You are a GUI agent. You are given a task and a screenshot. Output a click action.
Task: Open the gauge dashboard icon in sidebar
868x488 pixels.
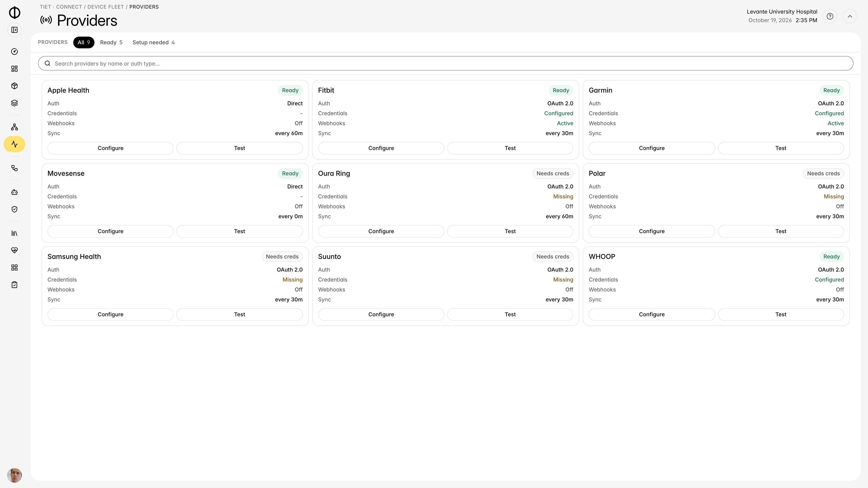pos(14,52)
